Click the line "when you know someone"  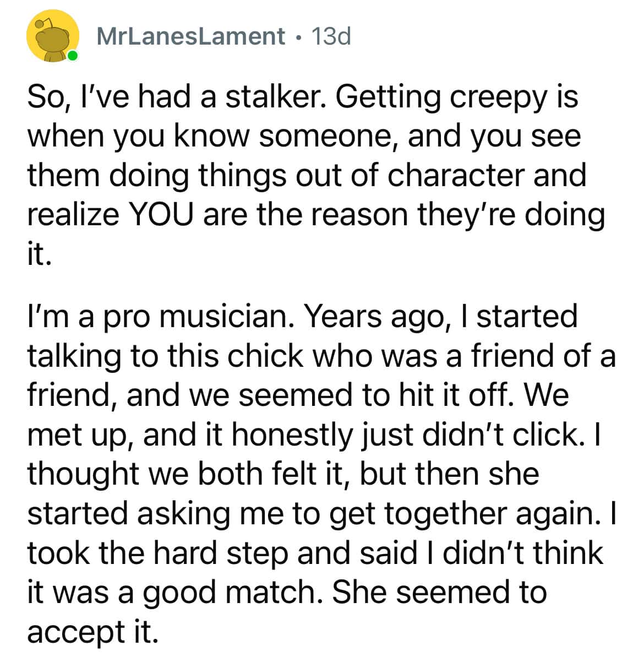[x=214, y=136]
